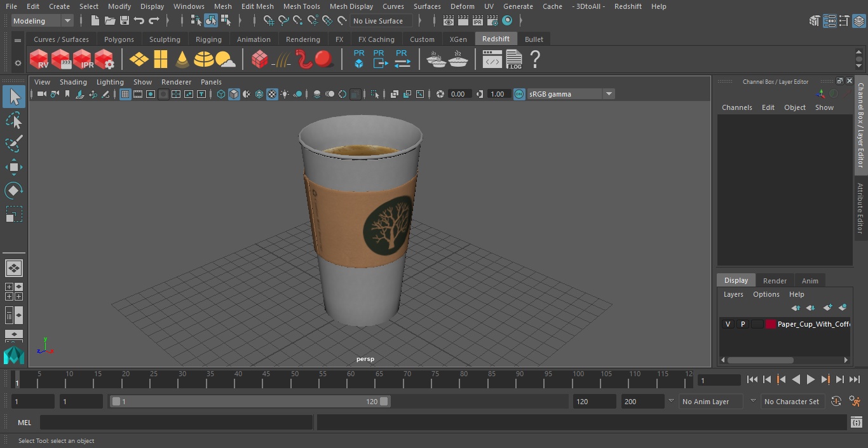868x448 pixels.
Task: Click the Redo arrow in status line
Action: pyautogui.click(x=154, y=21)
